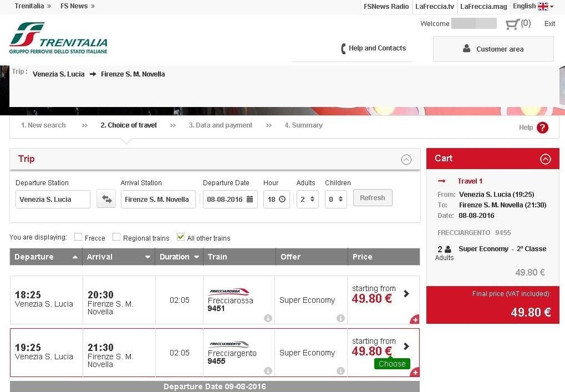Image resolution: width=565 pixels, height=392 pixels.
Task: Open the departure date calendar icon
Action: (250, 199)
